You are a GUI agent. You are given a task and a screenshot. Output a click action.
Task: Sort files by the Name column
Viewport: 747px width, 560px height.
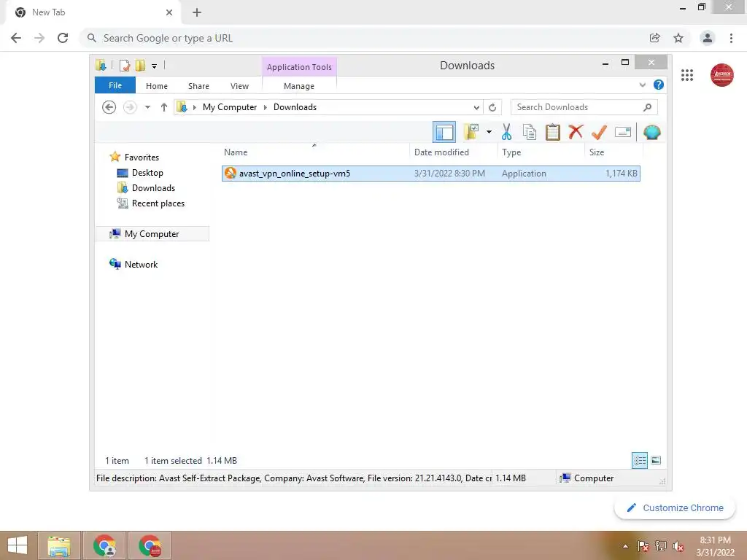click(314, 152)
